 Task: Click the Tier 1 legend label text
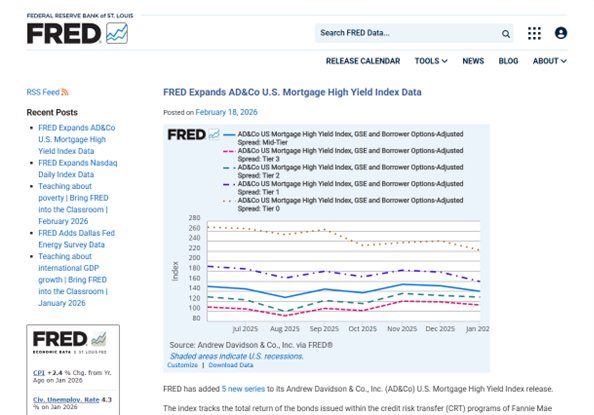(x=350, y=188)
